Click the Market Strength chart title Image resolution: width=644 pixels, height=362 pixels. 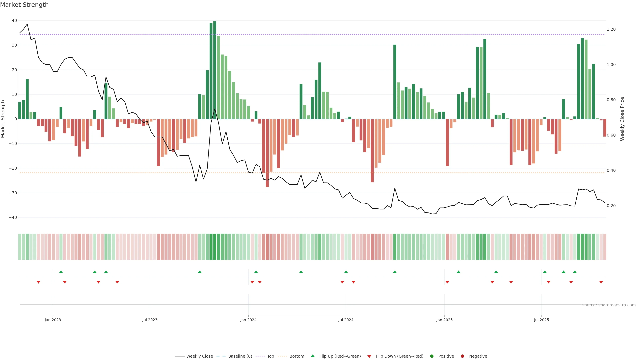[x=24, y=5]
